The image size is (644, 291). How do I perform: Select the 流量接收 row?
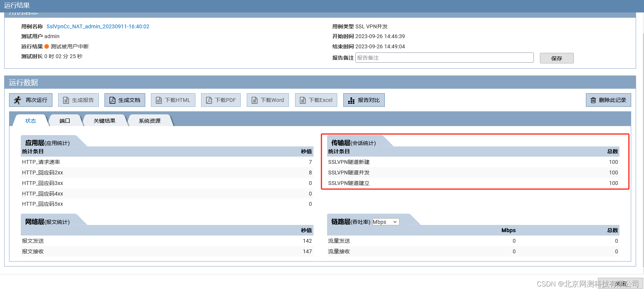(473, 251)
